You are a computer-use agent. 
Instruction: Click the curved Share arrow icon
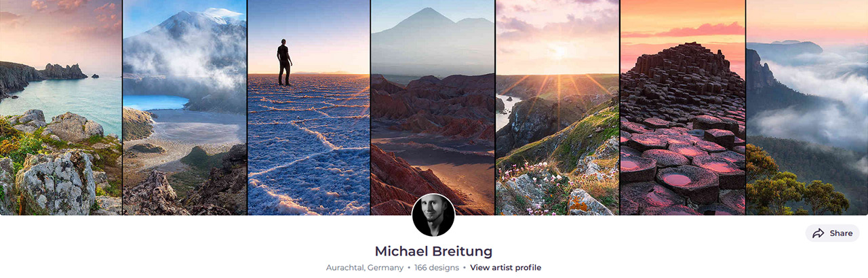818,233
